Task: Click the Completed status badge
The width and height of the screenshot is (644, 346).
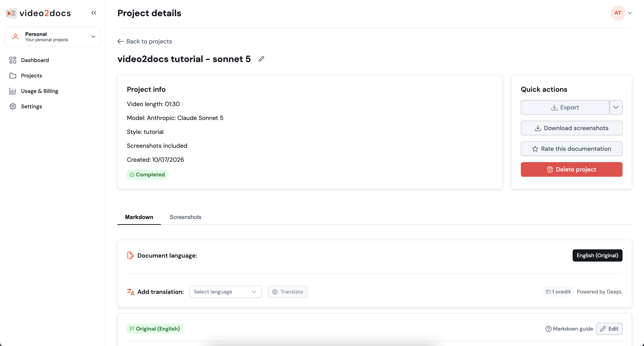Action: (x=147, y=175)
